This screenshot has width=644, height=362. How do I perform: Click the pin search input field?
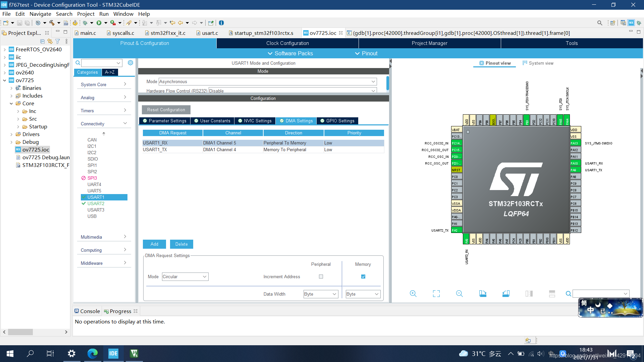pos(601,294)
